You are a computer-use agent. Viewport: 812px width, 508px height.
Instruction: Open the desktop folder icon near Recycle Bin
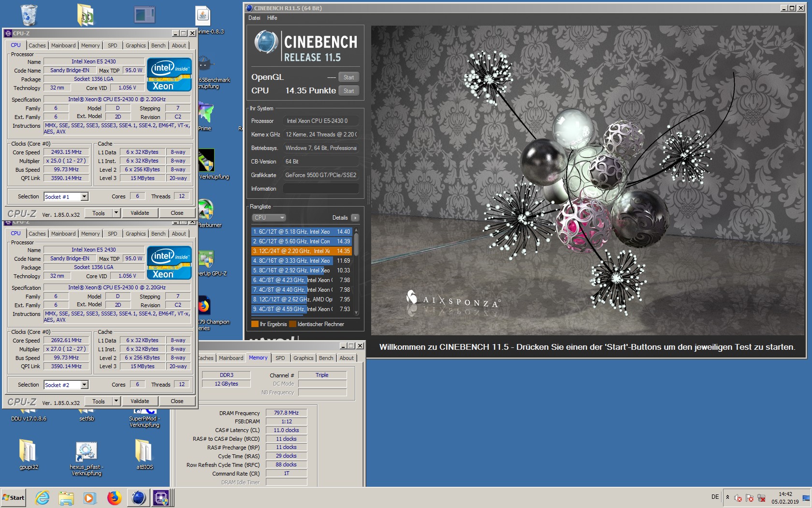86,15
